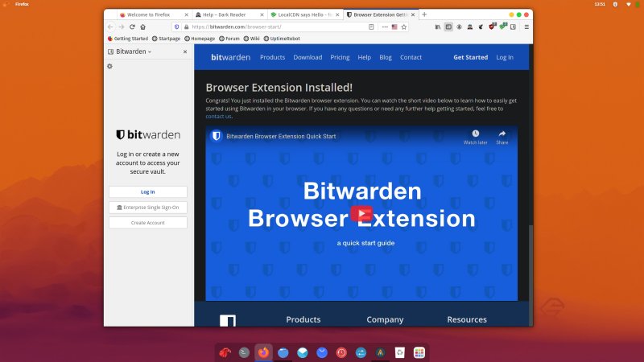Open the UptimeRobot bookmark
Viewport: 644px width, 362px height.
[282, 39]
